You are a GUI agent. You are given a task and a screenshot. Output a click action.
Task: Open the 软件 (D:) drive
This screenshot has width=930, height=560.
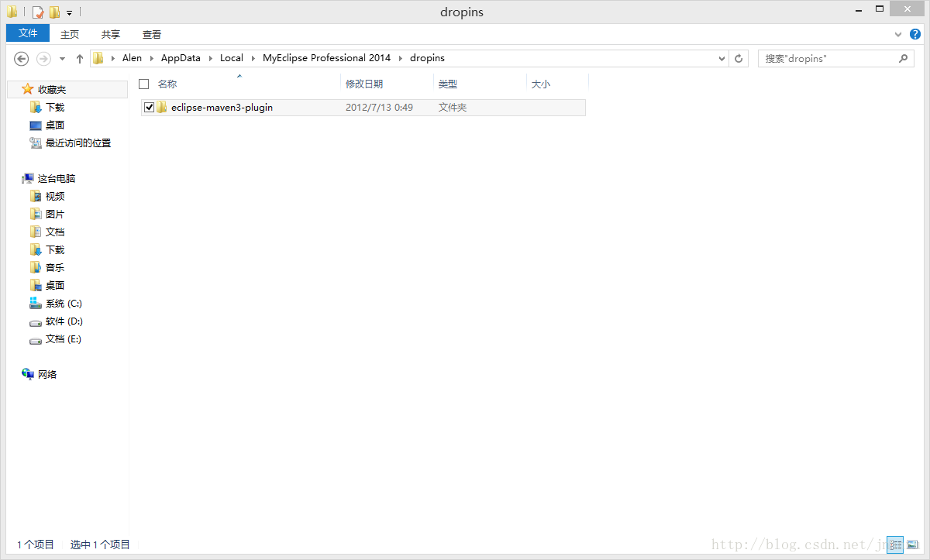[x=64, y=321]
